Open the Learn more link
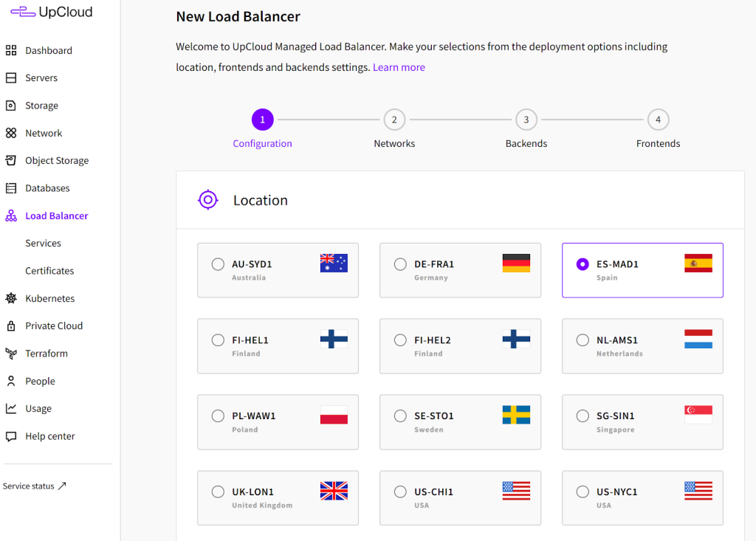Screen dimensions: 756x541 coord(399,67)
